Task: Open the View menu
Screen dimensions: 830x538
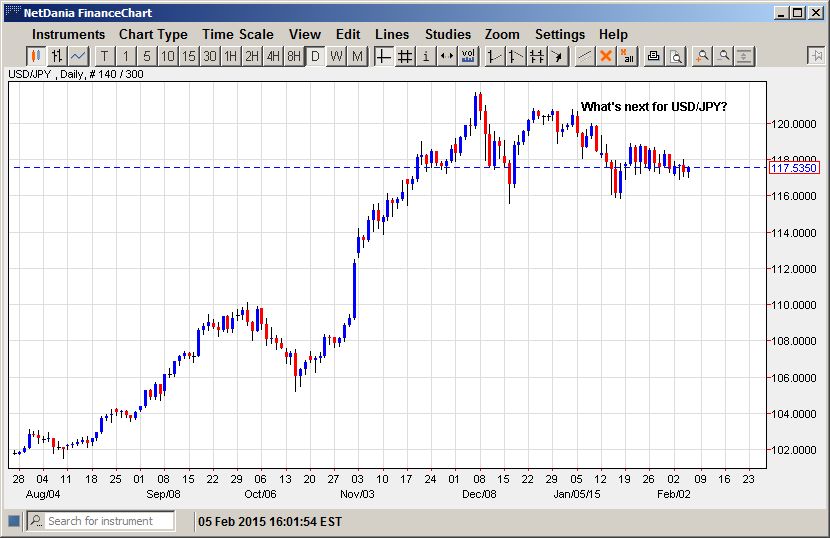Action: 305,34
